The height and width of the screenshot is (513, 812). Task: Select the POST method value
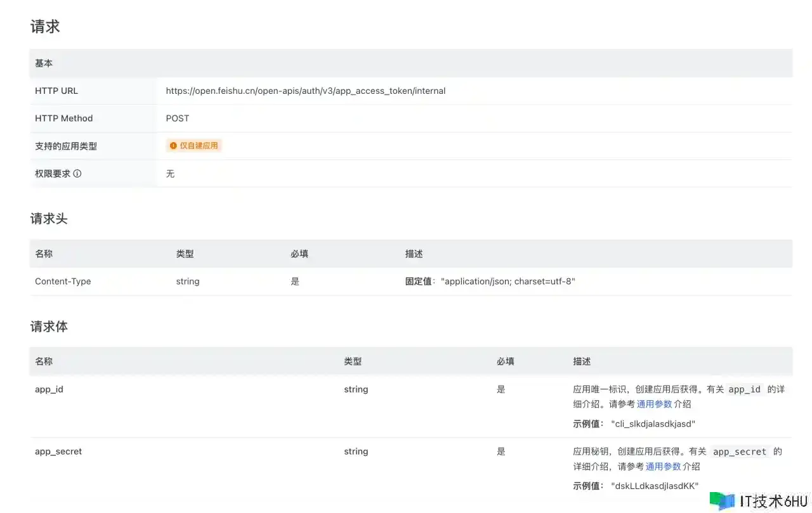[178, 119]
